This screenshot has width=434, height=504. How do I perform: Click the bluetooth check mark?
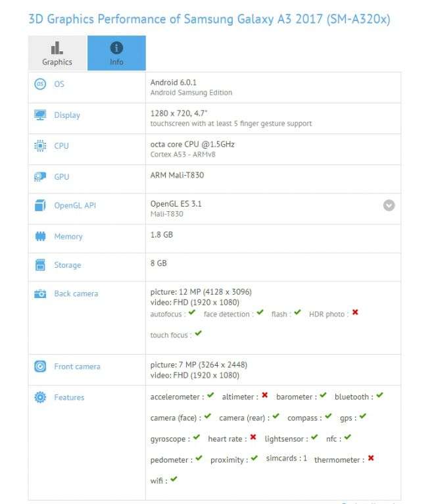coord(379,395)
